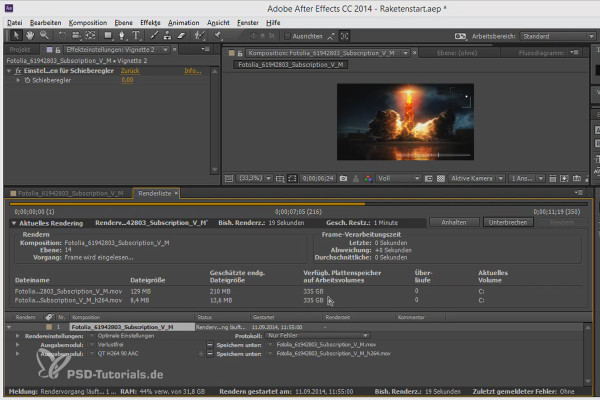Viewport: 600px width, 400px height.
Task: Expand the Schieberegler property
Action: coord(18,80)
